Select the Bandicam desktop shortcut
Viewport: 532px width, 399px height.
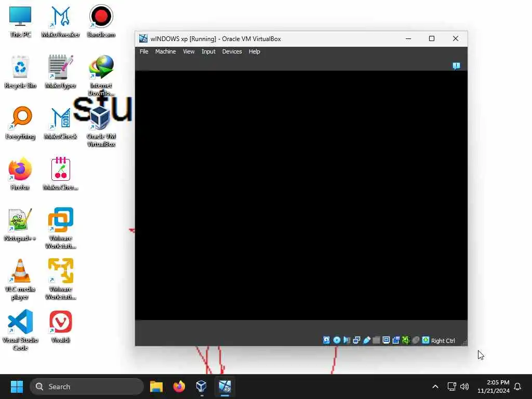tap(101, 22)
